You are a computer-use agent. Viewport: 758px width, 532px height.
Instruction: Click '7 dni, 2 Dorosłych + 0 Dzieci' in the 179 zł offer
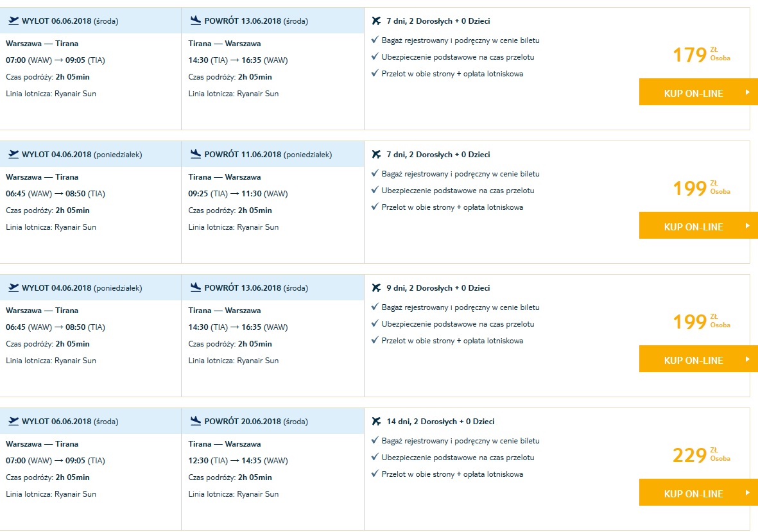(438, 21)
